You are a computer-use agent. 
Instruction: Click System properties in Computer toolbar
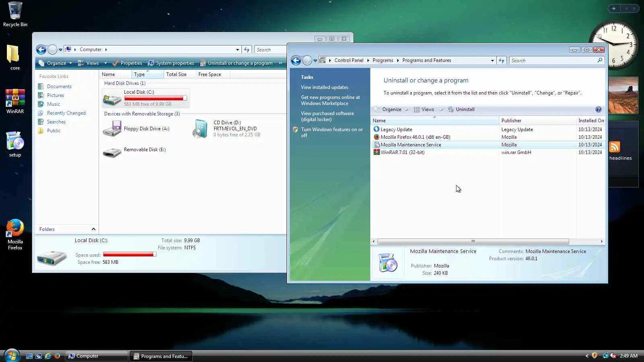pyautogui.click(x=171, y=63)
